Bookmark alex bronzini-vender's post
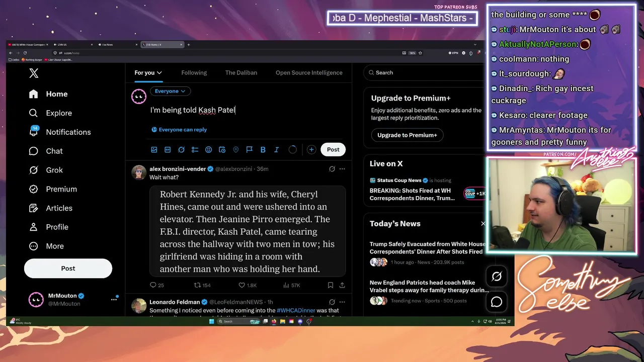 pos(331,285)
